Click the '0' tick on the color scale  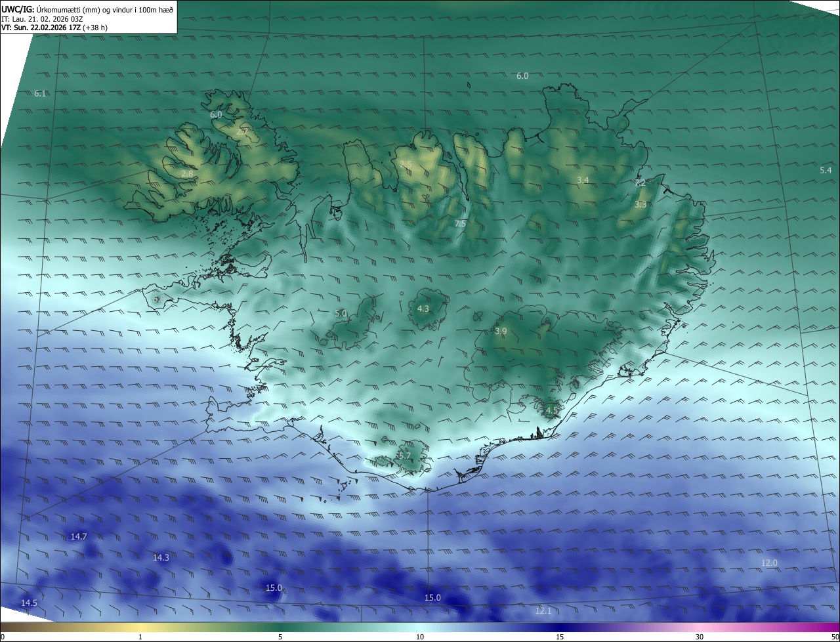tap(3, 637)
